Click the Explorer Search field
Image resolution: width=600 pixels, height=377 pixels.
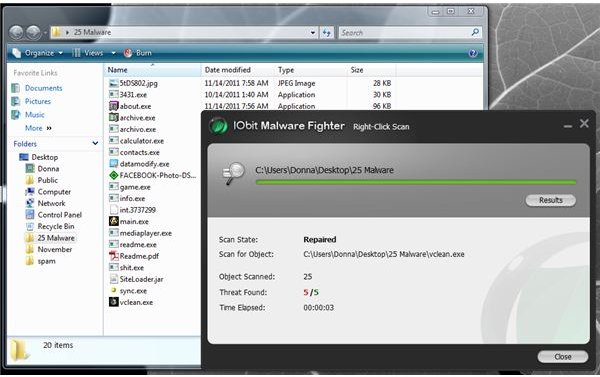404,33
